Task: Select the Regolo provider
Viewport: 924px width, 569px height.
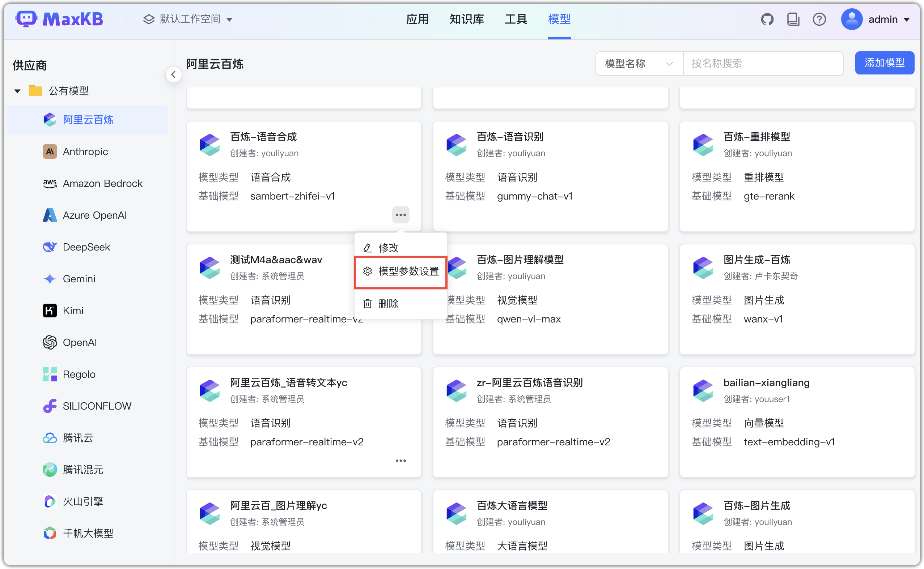Action: click(87, 374)
